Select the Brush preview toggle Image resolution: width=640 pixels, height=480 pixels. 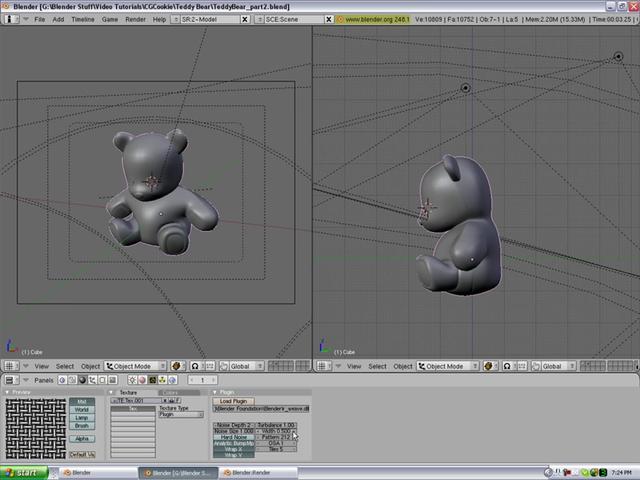tap(82, 426)
